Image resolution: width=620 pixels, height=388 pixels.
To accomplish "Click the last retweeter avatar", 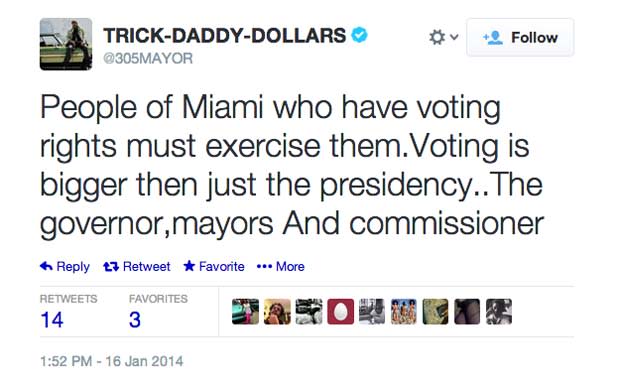I will click(x=499, y=312).
